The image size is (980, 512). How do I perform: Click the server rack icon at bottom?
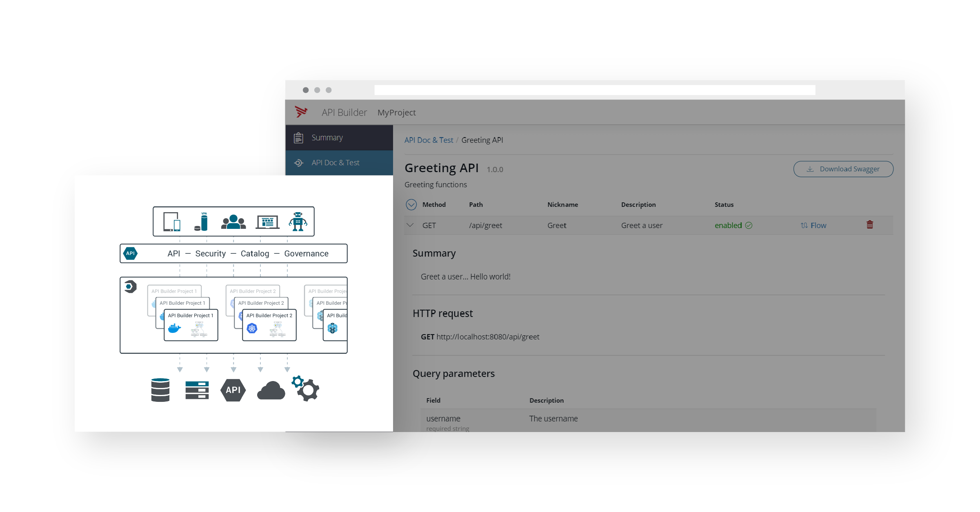pyautogui.click(x=197, y=390)
